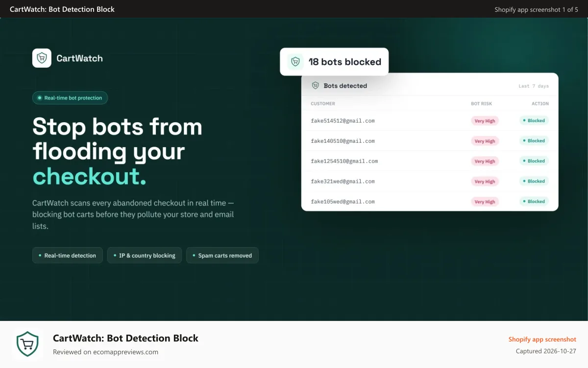Viewport: 588px width, 368px height.
Task: Click the CartWatch description paragraph
Action: [x=133, y=214]
